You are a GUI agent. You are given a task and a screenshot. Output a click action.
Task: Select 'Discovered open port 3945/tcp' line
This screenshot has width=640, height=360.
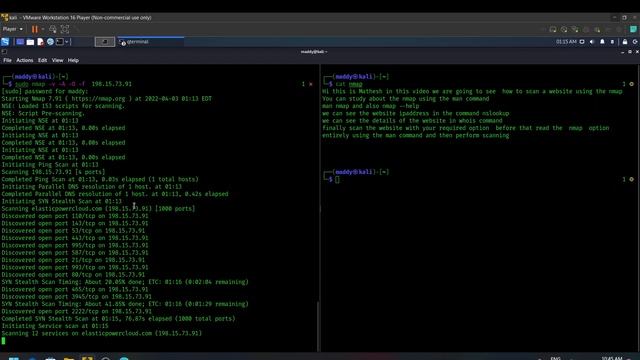click(x=76, y=297)
